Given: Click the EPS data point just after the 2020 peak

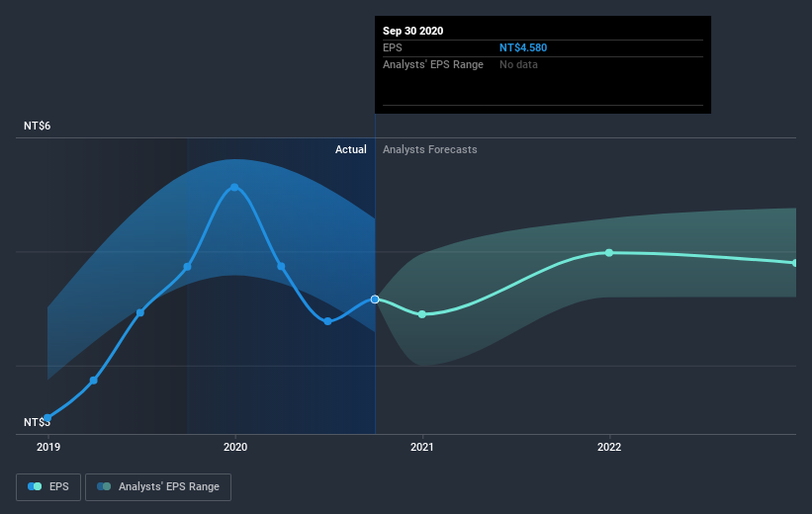Looking at the screenshot, I should pyautogui.click(x=281, y=267).
